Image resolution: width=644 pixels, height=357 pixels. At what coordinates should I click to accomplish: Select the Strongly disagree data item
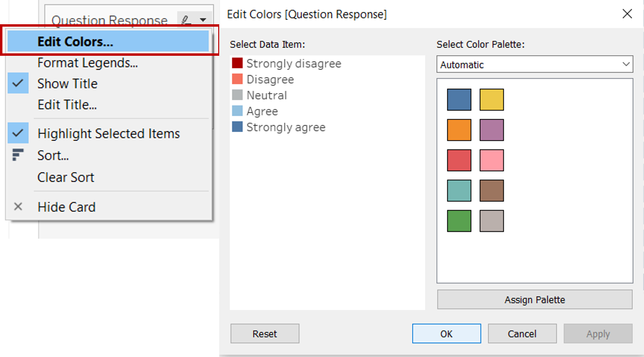click(x=293, y=64)
